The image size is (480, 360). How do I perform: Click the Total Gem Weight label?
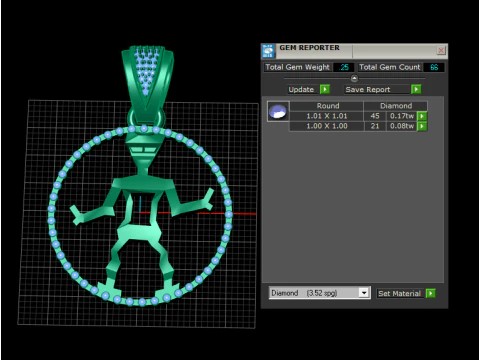297,67
